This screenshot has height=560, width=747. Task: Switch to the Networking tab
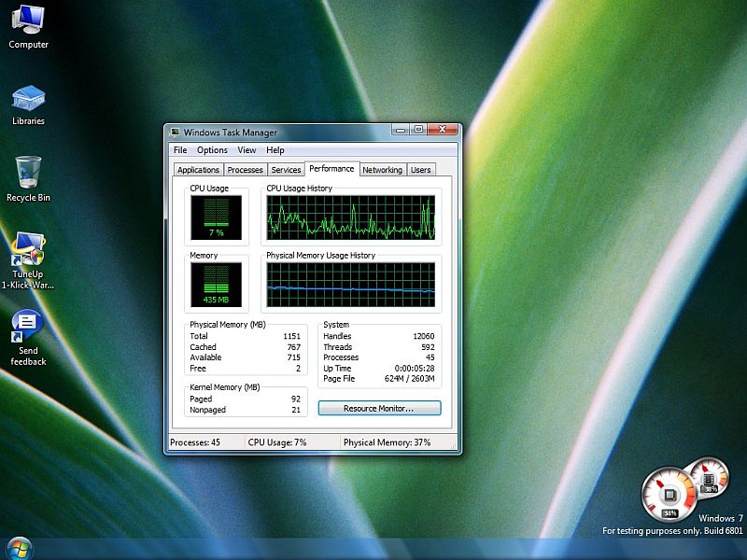tap(382, 170)
